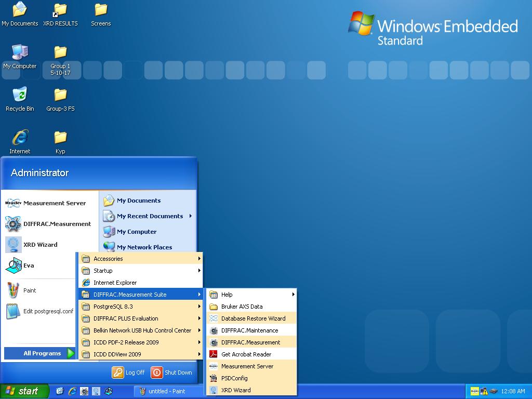This screenshot has height=399, width=532.
Task: Open the Group-3 FS desktop folder
Action: [x=60, y=99]
